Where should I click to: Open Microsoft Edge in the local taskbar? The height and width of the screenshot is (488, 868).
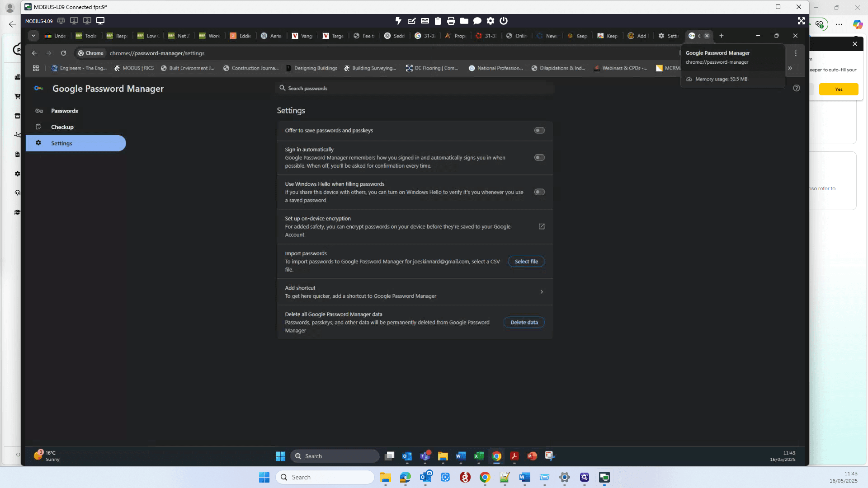click(x=406, y=477)
